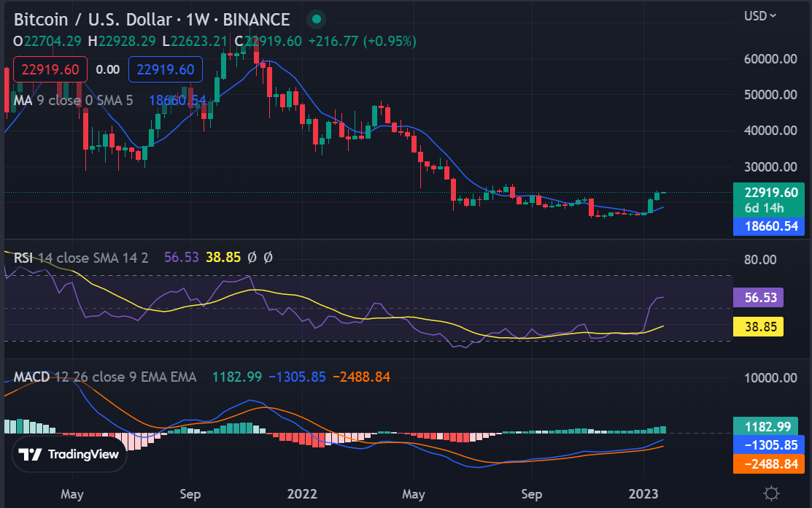Click the green market status dot
Image resolution: width=812 pixels, height=508 pixels.
pos(317,20)
